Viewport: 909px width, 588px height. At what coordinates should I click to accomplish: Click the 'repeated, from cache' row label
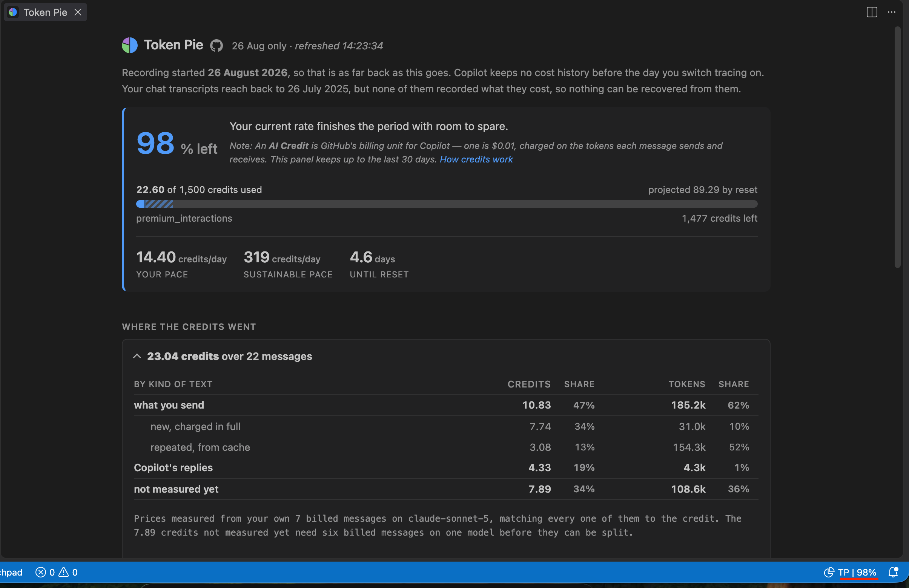tap(200, 447)
